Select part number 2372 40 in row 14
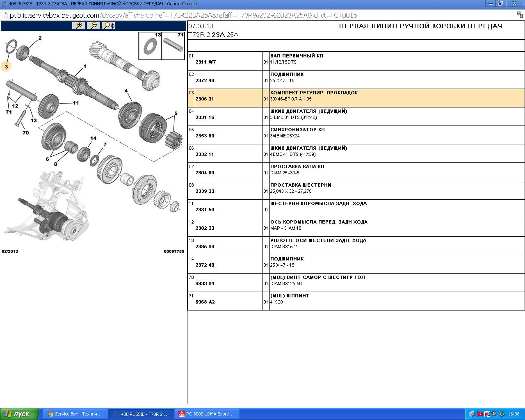525x420 pixels. point(205,265)
